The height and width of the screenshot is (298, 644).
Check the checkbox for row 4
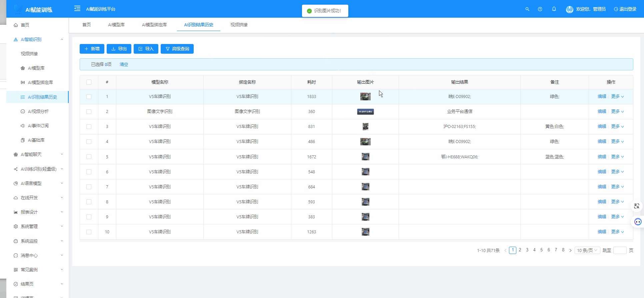(x=89, y=142)
